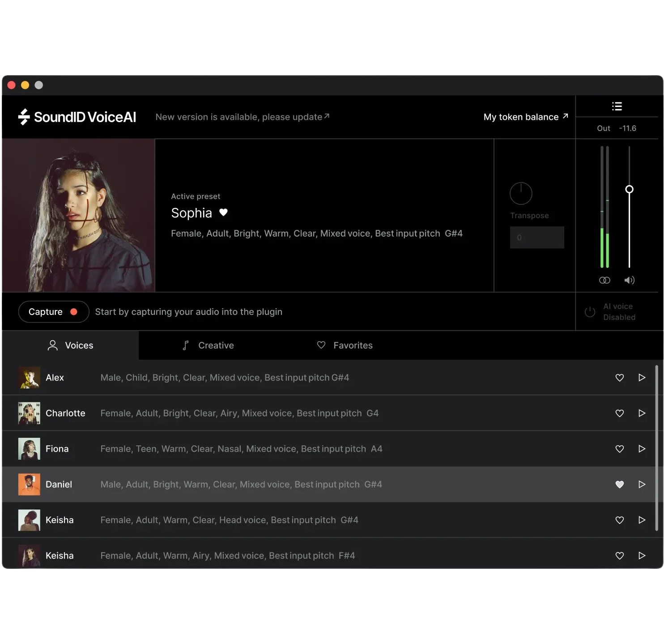Add Charlotte to favorites
The height and width of the screenshot is (644, 664).
619,413
